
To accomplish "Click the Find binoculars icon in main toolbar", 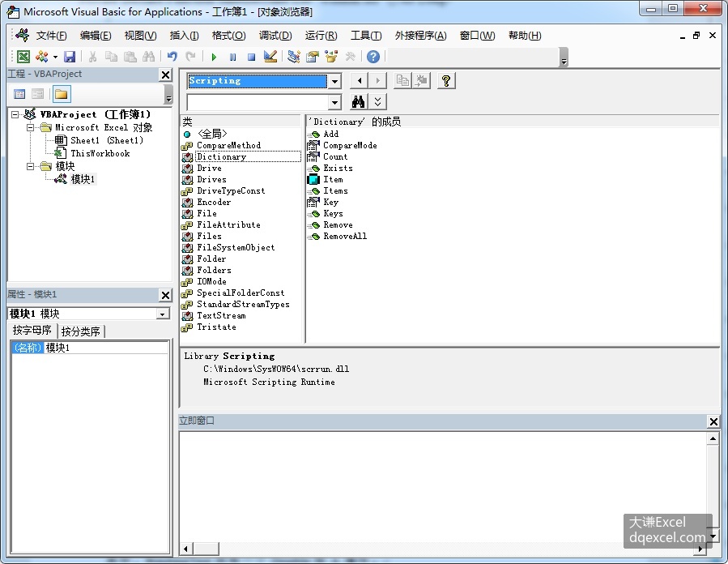I will pos(148,57).
